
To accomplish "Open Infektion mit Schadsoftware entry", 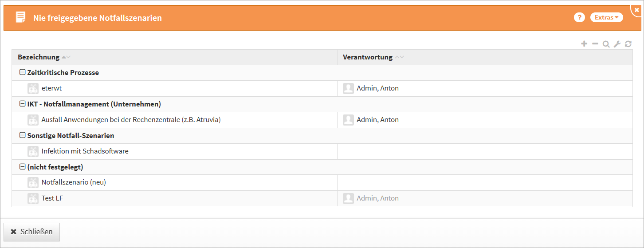I will coord(85,151).
